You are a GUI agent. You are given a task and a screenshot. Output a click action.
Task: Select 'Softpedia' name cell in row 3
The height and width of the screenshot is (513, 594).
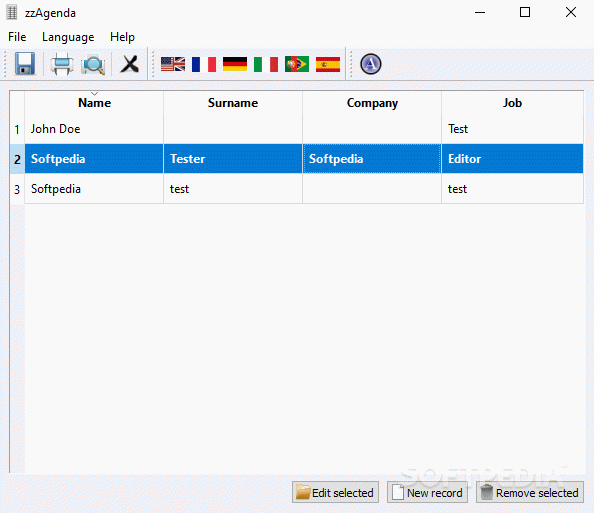click(94, 189)
